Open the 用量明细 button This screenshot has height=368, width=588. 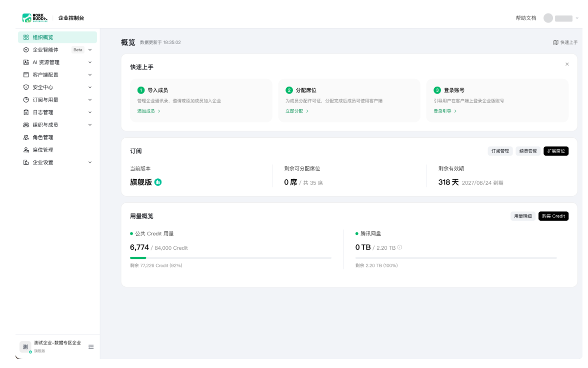[x=523, y=216]
